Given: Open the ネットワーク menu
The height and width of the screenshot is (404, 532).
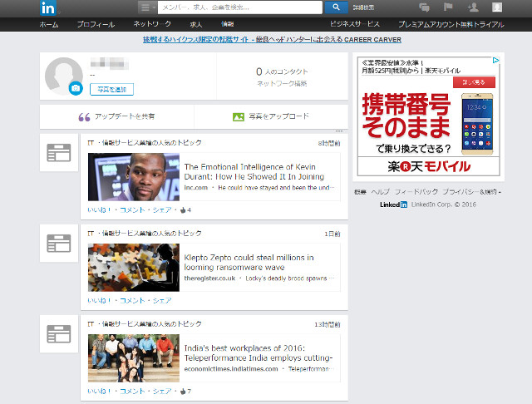Looking at the screenshot, I should (152, 24).
